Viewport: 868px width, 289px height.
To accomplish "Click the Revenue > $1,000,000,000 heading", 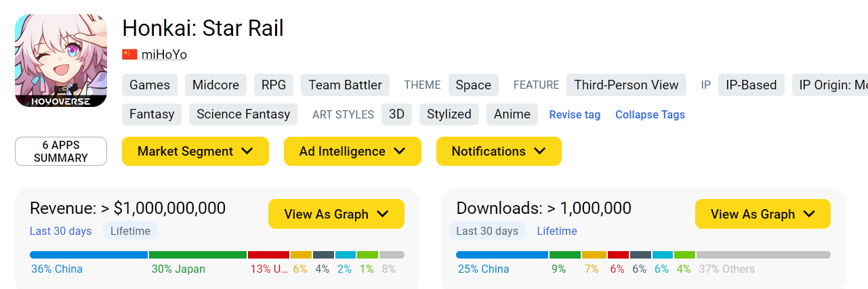I will 128,208.
